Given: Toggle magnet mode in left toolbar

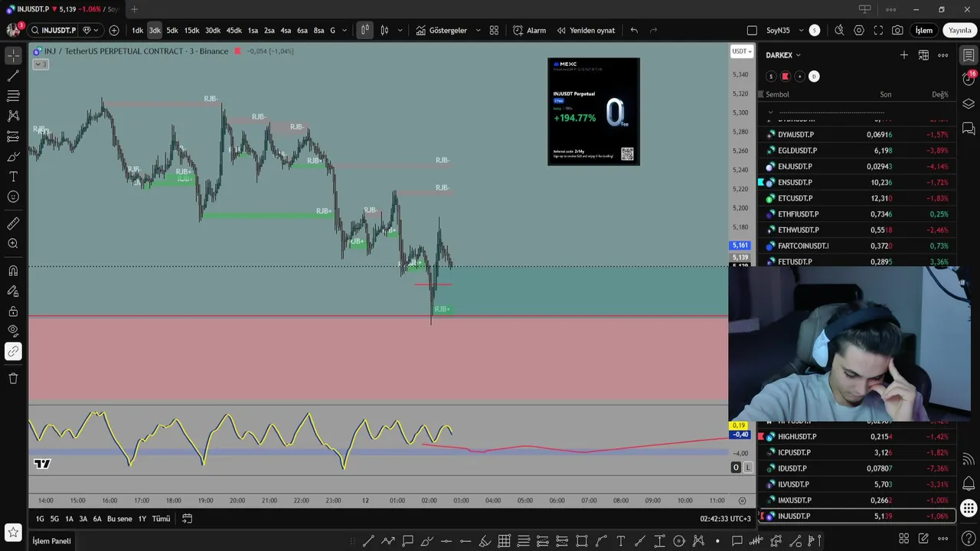Looking at the screenshot, I should 13,271.
